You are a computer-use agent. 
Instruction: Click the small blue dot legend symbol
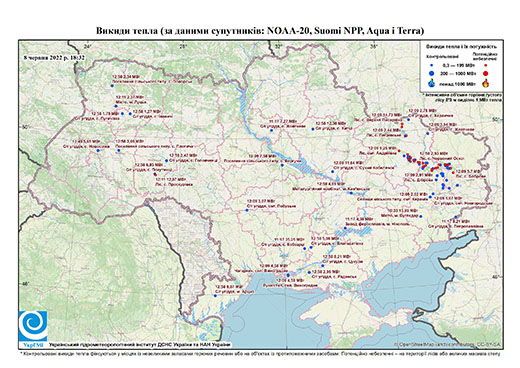[x=432, y=65]
